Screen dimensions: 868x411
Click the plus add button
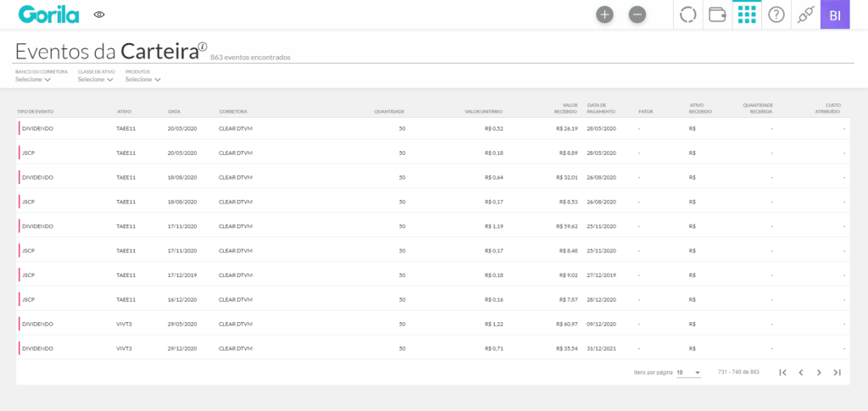(x=604, y=14)
